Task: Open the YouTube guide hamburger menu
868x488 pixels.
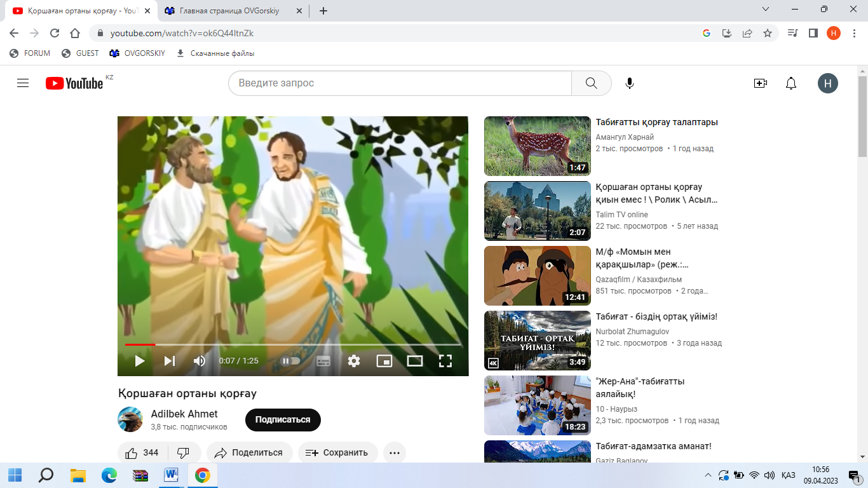Action: 23,83
